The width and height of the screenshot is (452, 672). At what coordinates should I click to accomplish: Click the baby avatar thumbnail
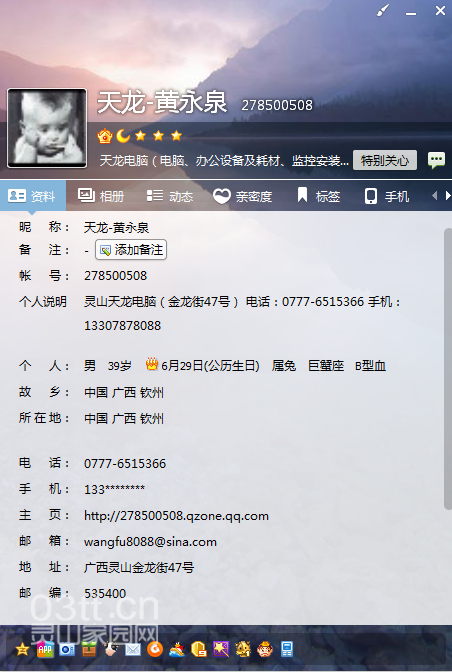coord(47,128)
